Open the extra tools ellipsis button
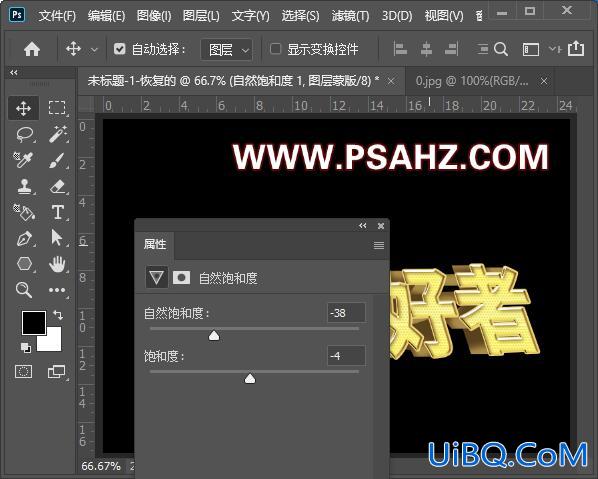598x479 pixels. (x=57, y=290)
